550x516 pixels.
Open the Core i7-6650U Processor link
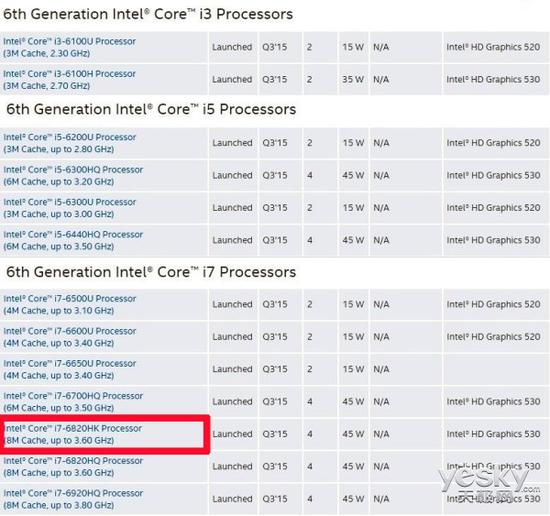pos(69,369)
